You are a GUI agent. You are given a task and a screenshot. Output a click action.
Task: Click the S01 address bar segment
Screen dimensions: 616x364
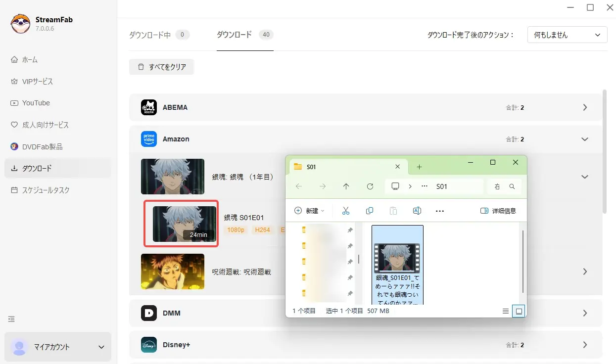coord(442,186)
